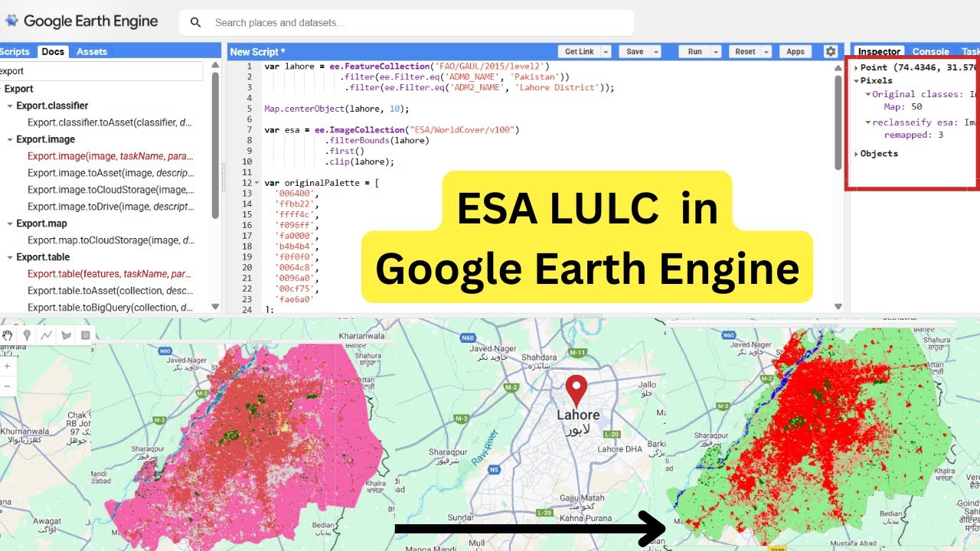Open Export.table.toBigQuery doc entry

click(x=110, y=308)
